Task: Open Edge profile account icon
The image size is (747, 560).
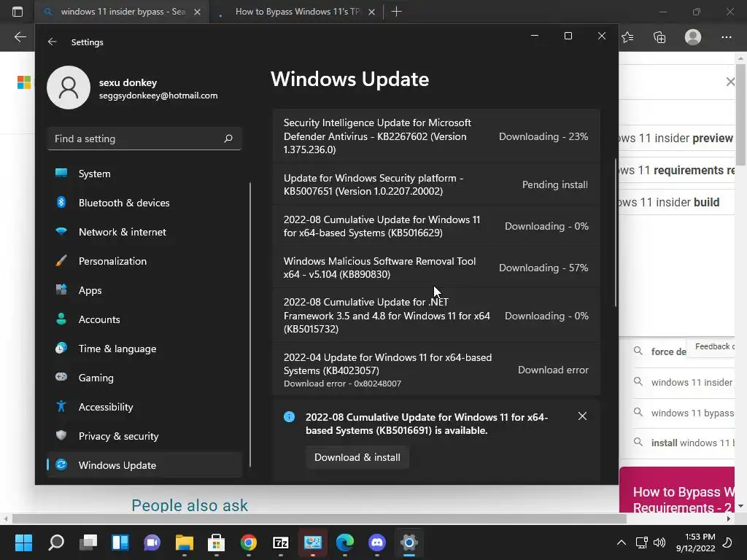Action: tap(693, 37)
